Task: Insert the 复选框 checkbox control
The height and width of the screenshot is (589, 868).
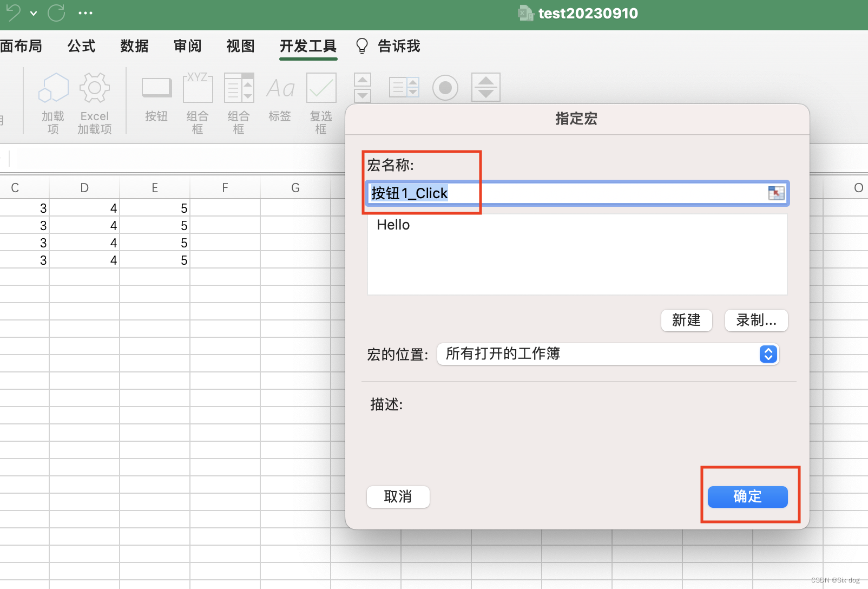Action: click(x=321, y=103)
